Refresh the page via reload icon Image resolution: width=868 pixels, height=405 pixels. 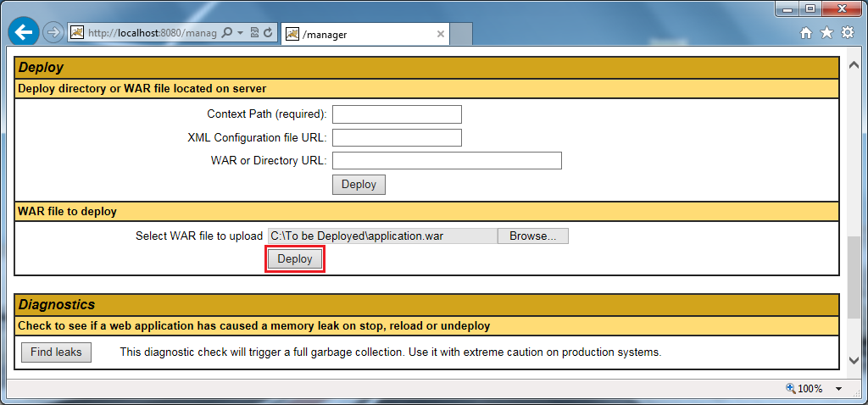pyautogui.click(x=269, y=33)
